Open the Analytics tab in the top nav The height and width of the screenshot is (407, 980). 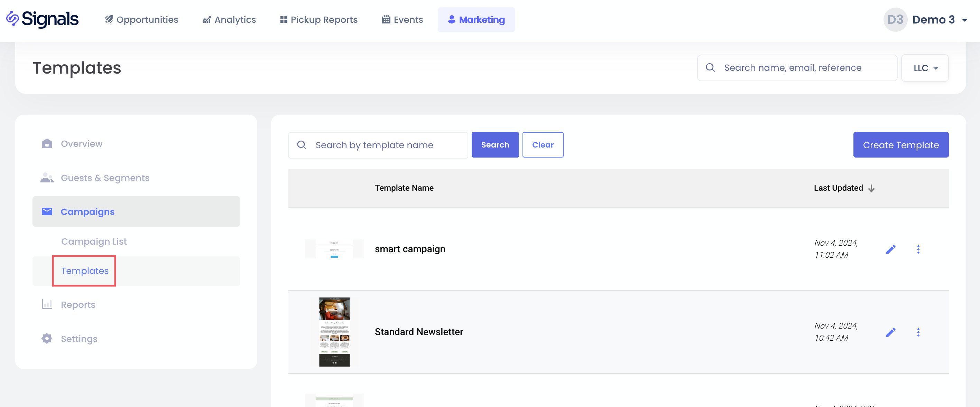click(x=229, y=20)
